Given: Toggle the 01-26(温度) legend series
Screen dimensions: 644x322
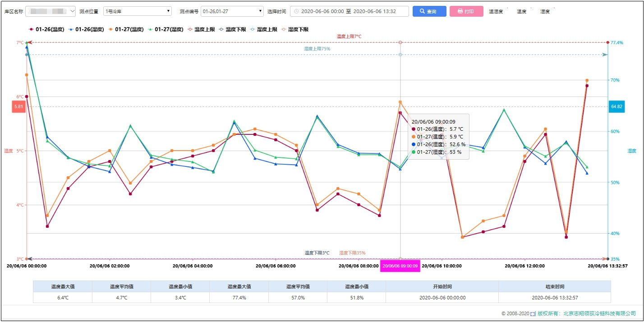Looking at the screenshot, I should (x=46, y=29).
